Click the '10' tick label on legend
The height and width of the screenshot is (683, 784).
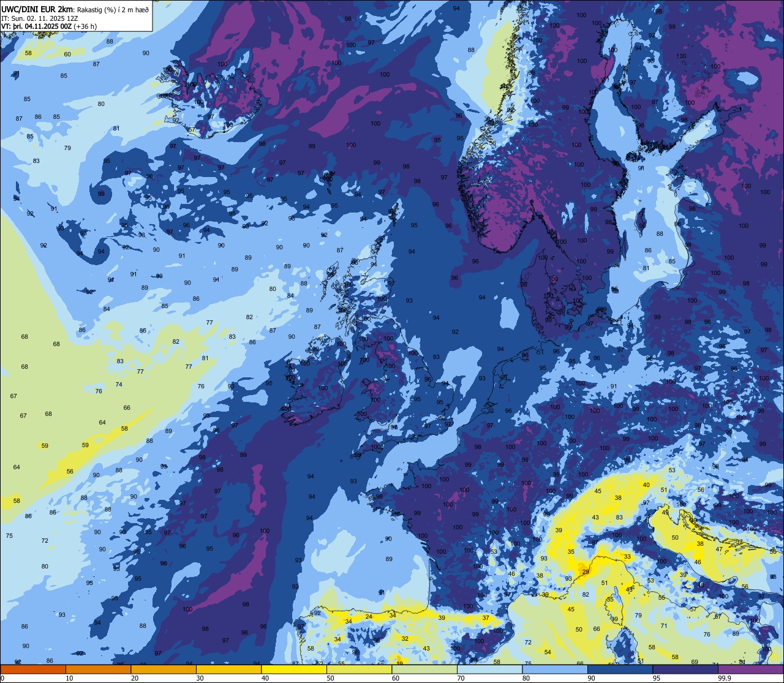pos(69,678)
